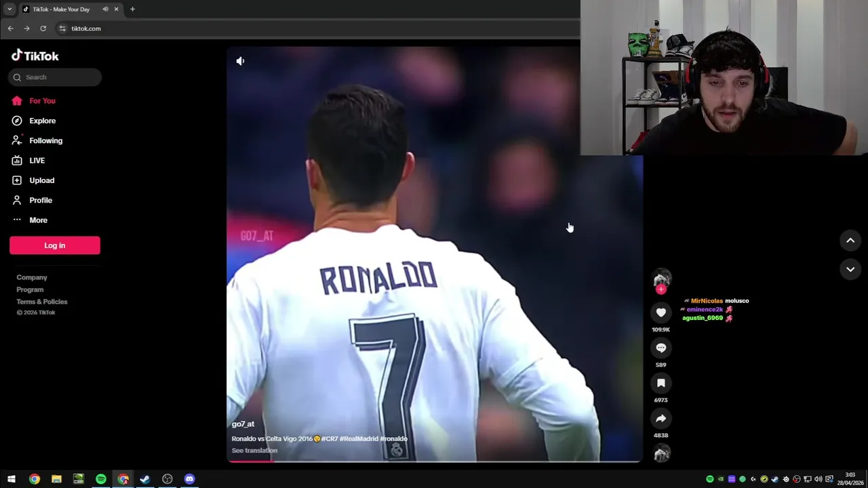Open the LIVE section
The image size is (868, 488).
point(28,161)
